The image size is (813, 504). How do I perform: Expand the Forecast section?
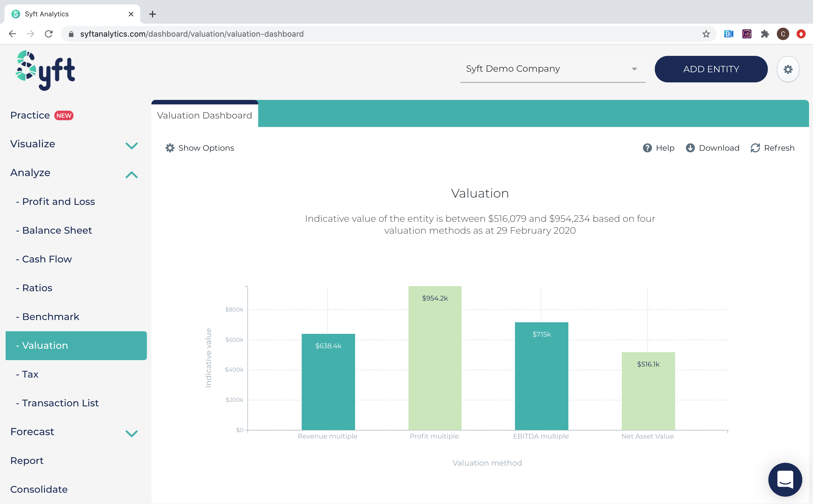coord(131,433)
